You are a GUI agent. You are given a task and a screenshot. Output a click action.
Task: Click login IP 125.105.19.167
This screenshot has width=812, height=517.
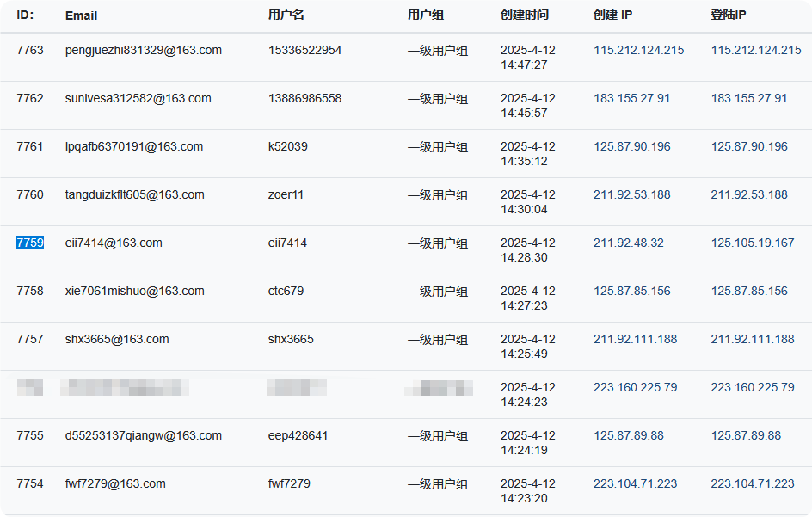pos(753,243)
